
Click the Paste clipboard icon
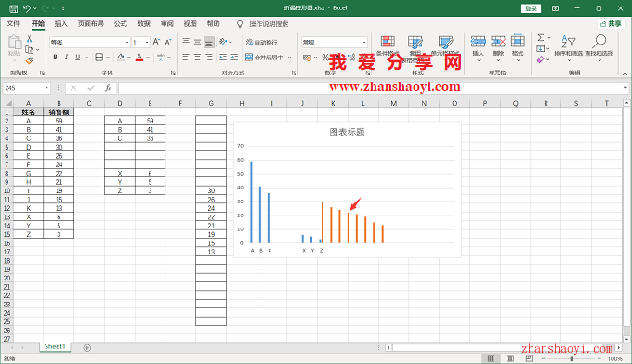(x=14, y=43)
